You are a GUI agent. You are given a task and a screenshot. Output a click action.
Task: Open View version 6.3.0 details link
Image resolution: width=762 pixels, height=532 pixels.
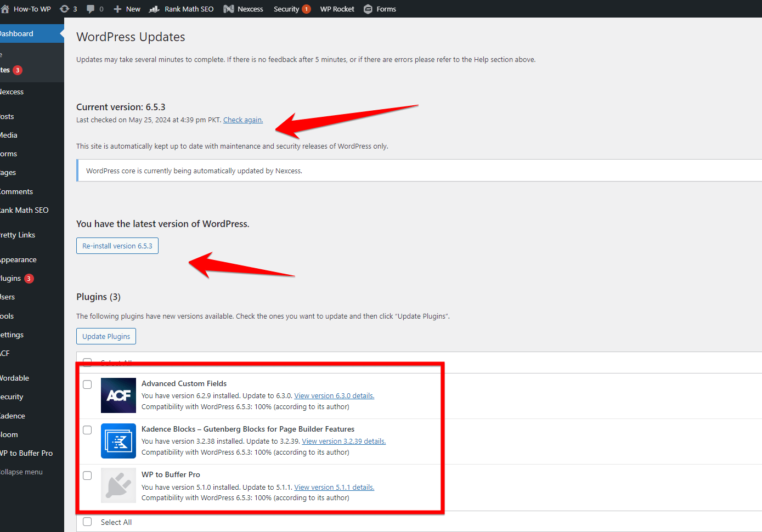click(334, 396)
